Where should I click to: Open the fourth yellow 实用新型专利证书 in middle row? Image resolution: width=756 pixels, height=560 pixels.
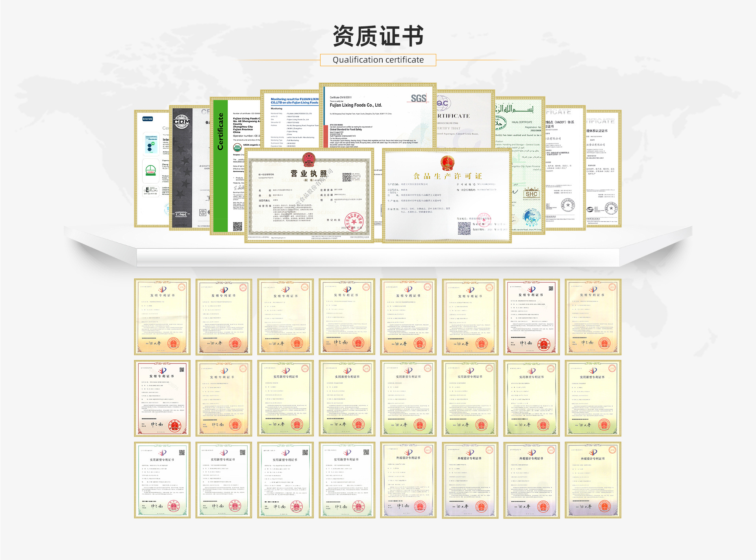click(x=470, y=398)
